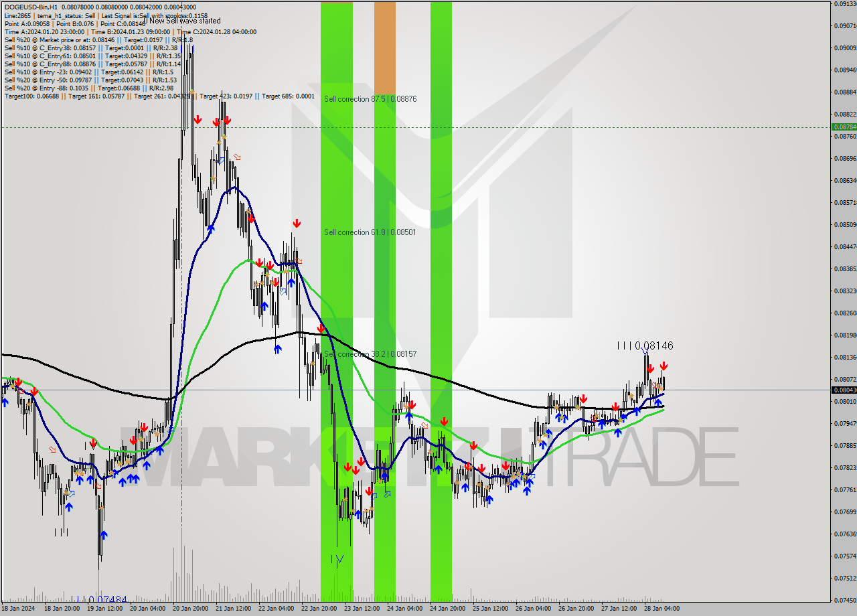Click the '18 Jan 2024' time axis label

click(18, 609)
